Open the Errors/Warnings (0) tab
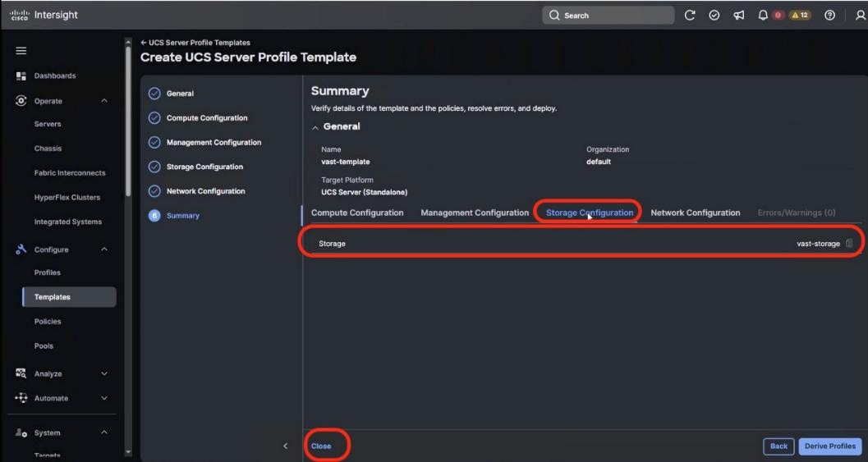Screen dimensions: 868x462 (x=796, y=213)
